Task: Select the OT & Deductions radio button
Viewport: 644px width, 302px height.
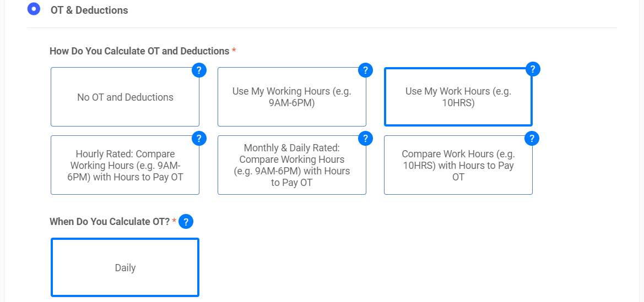Action: coord(34,9)
